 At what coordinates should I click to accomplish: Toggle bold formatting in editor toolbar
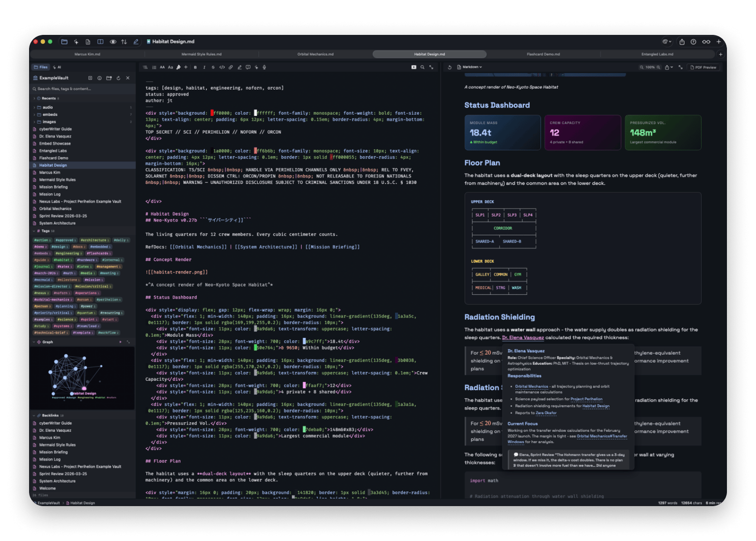coord(195,67)
